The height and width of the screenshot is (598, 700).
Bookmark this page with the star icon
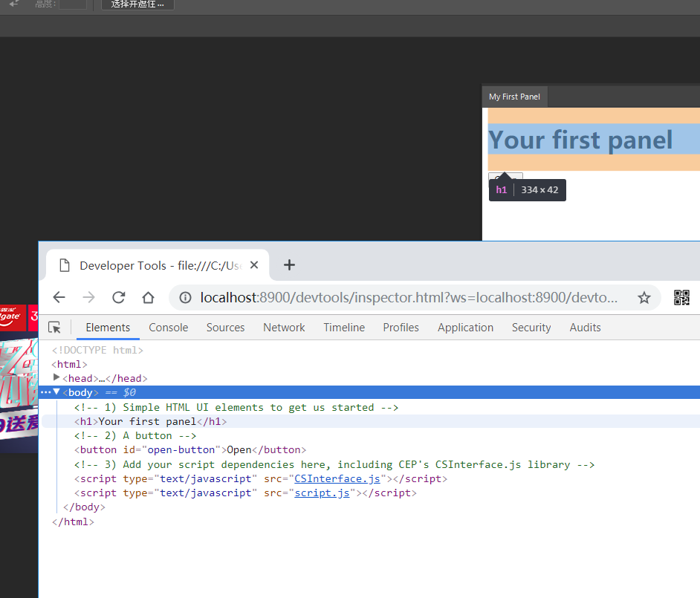[x=644, y=298]
